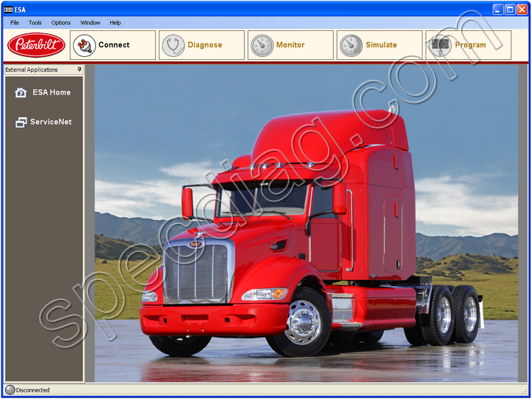
Task: Maximize the ESA window
Action: click(510, 10)
